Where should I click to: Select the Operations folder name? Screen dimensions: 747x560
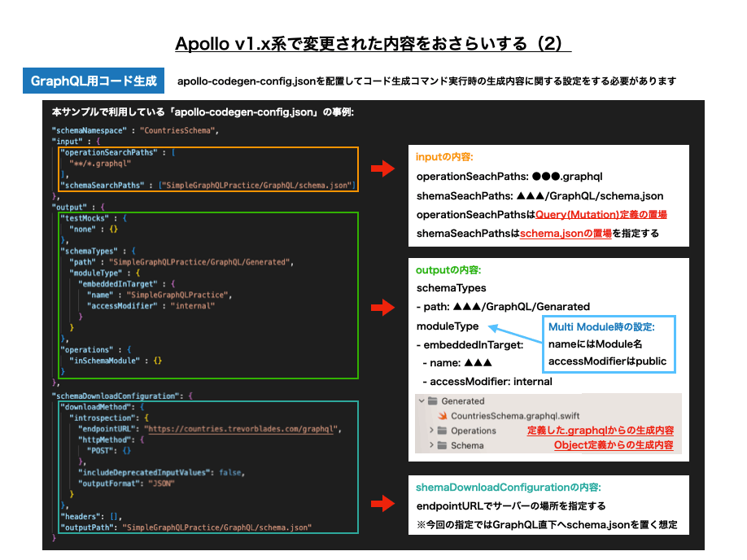click(x=474, y=431)
